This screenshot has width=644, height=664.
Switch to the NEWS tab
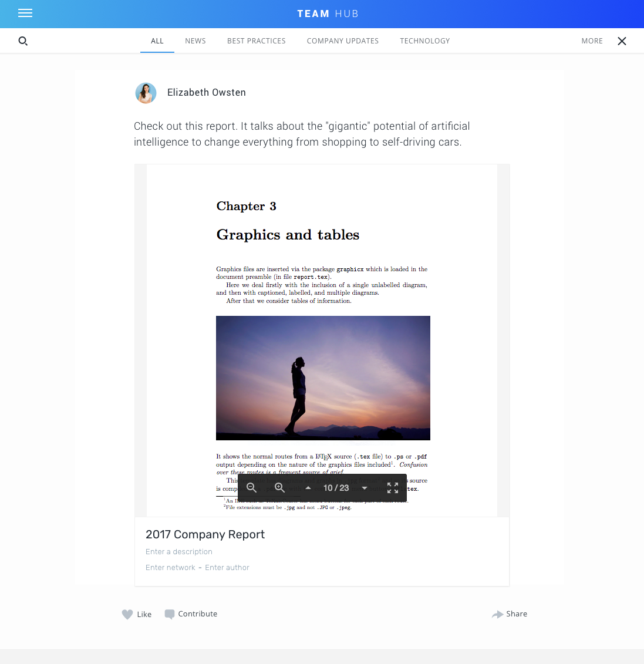click(195, 41)
